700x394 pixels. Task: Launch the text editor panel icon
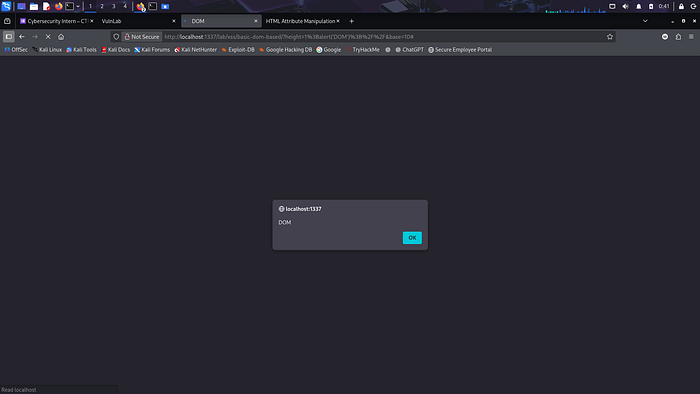click(x=46, y=6)
